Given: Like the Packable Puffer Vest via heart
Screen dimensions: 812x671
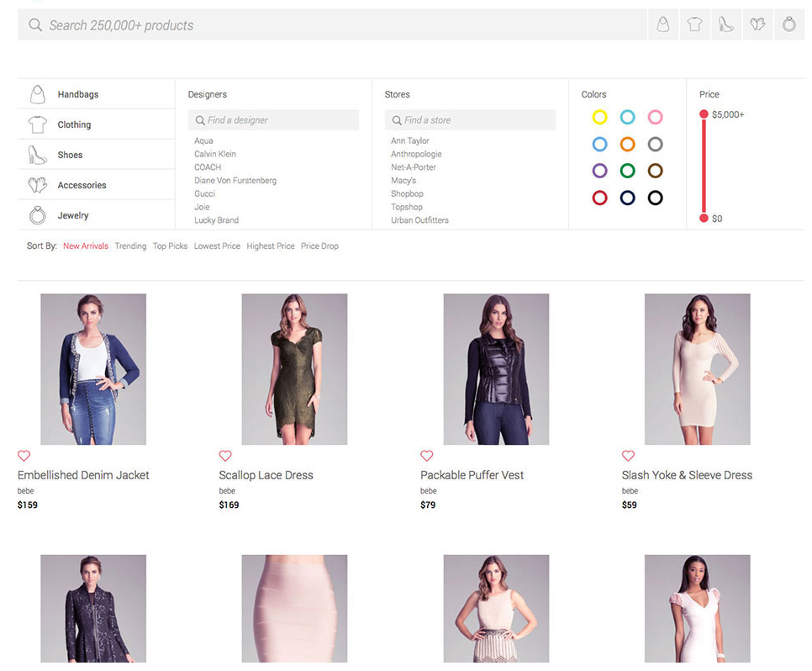Looking at the screenshot, I should (x=427, y=456).
